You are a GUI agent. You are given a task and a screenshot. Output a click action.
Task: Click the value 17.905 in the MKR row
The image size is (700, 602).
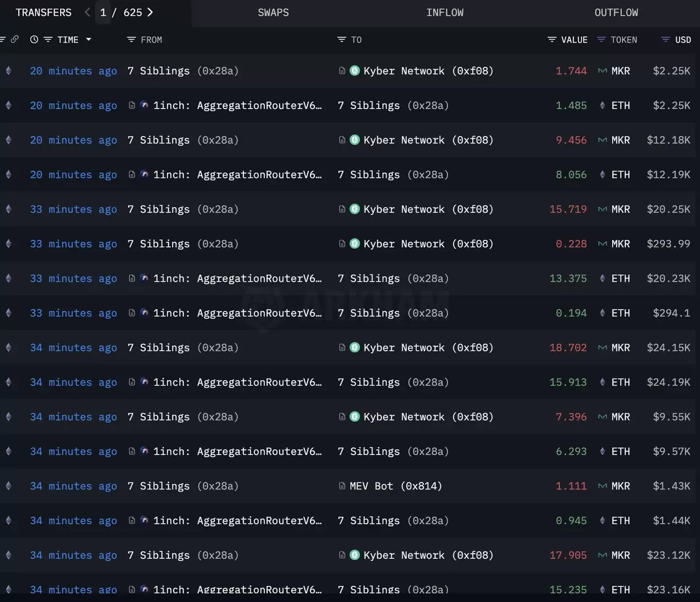[x=568, y=555]
